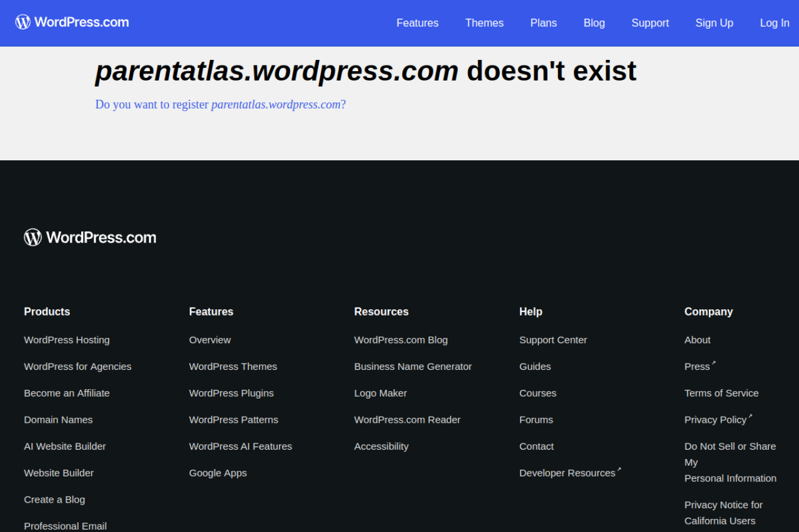Click Logo Maker link
This screenshot has height=532, width=799.
[x=380, y=393]
